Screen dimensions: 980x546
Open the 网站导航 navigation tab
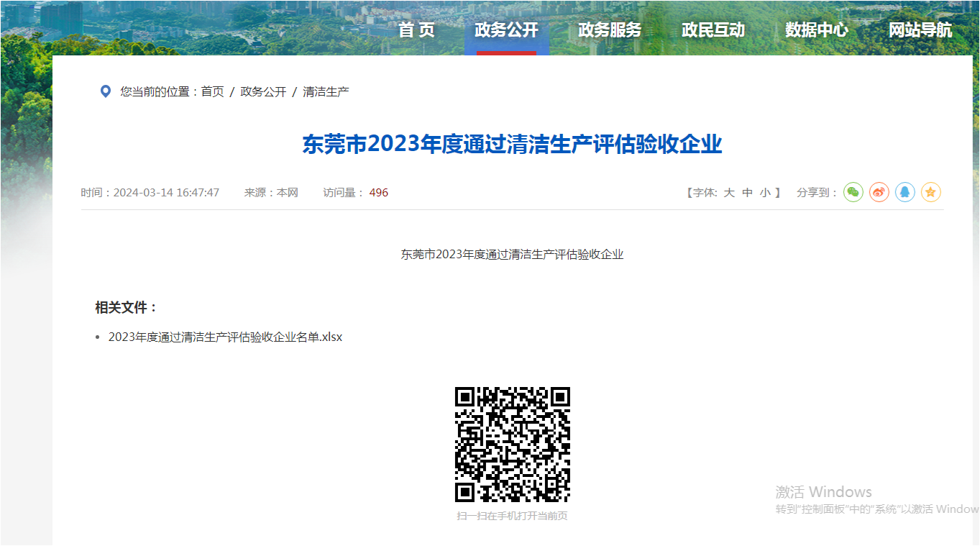point(920,30)
